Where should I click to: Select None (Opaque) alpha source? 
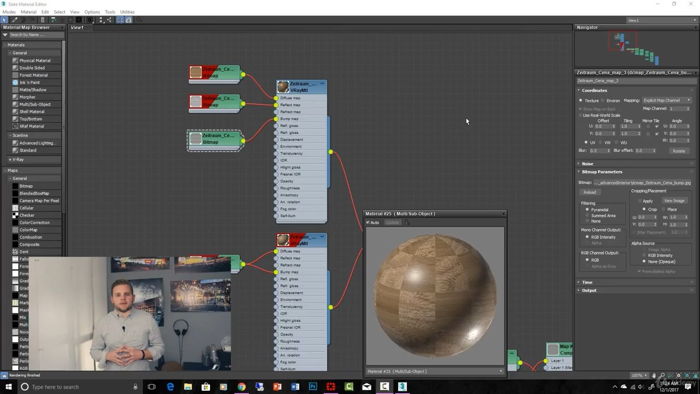(x=644, y=261)
